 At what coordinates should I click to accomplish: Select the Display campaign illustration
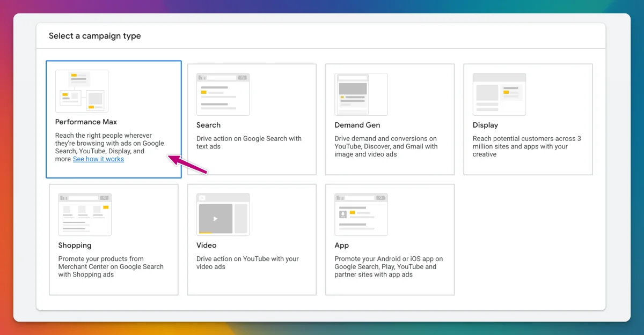[x=499, y=94]
